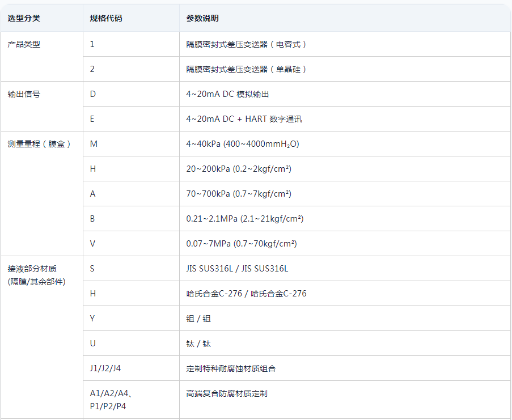Click 20~200kPa (0.2~2kgf/cm²) range
The image size is (512, 420).
click(239, 169)
